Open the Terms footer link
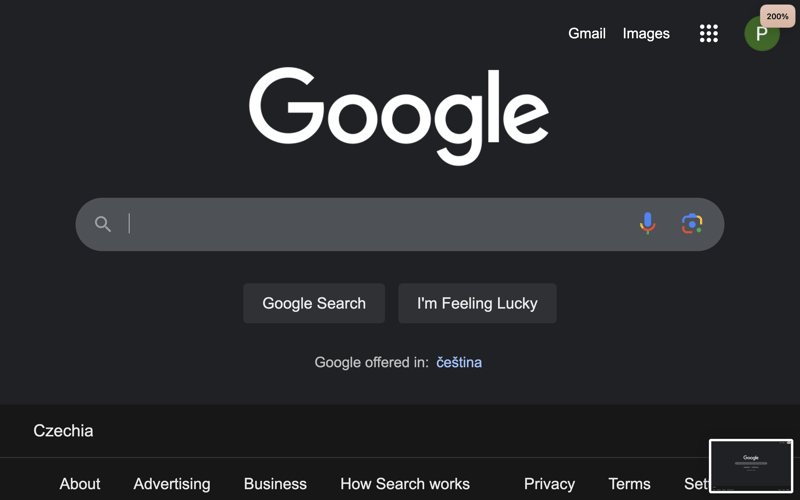 point(629,484)
